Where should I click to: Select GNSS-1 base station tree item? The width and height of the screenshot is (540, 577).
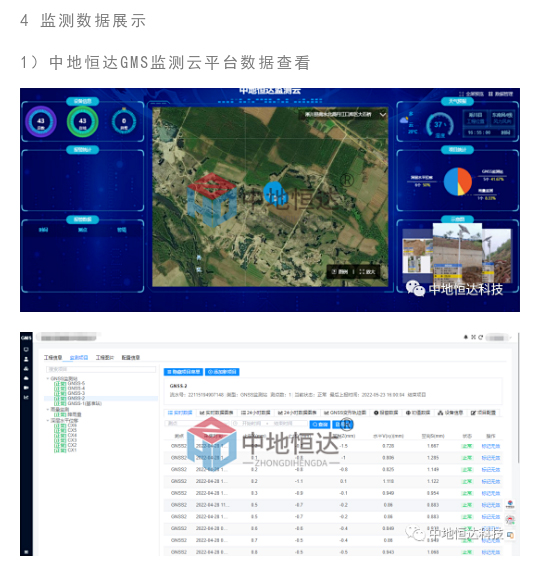78,403
